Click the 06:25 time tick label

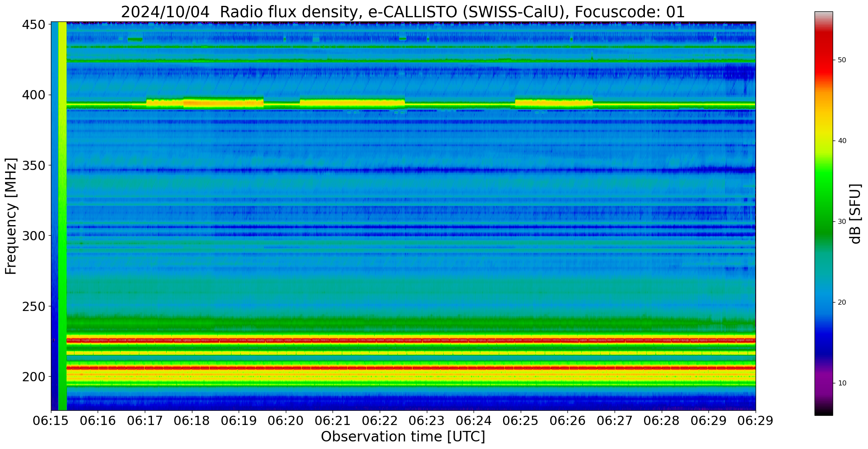tap(521, 421)
